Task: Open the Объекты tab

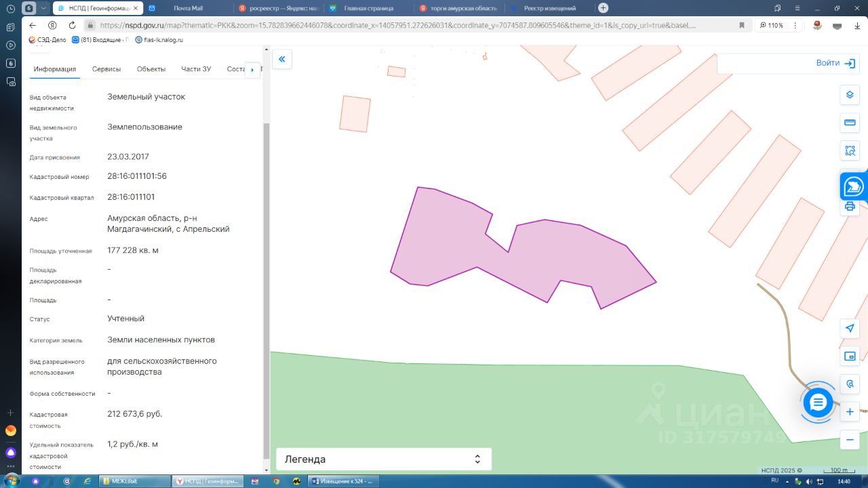Action: (151, 69)
